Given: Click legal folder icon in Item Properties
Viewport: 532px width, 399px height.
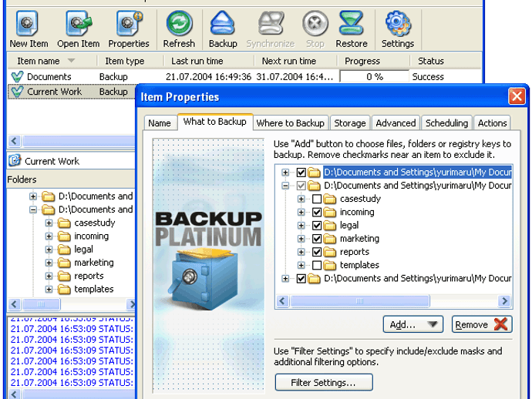Looking at the screenshot, I should 329,226.
